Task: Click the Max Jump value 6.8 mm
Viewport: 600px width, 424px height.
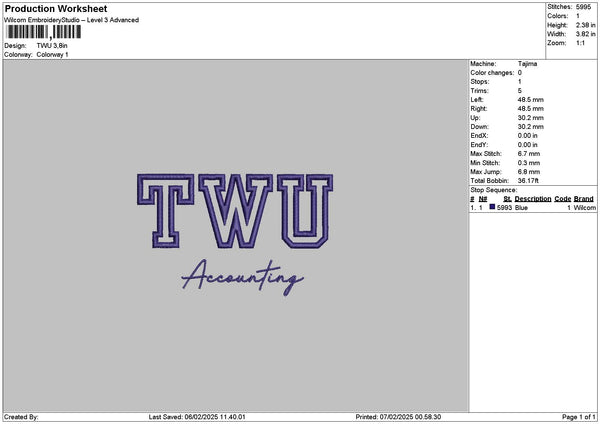Action: point(529,172)
